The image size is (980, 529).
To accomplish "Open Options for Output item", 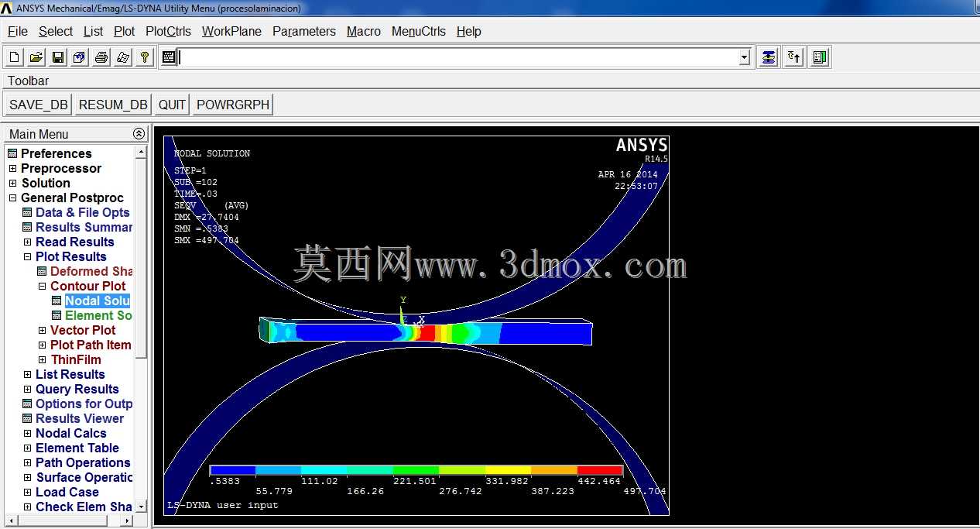I will click(84, 404).
